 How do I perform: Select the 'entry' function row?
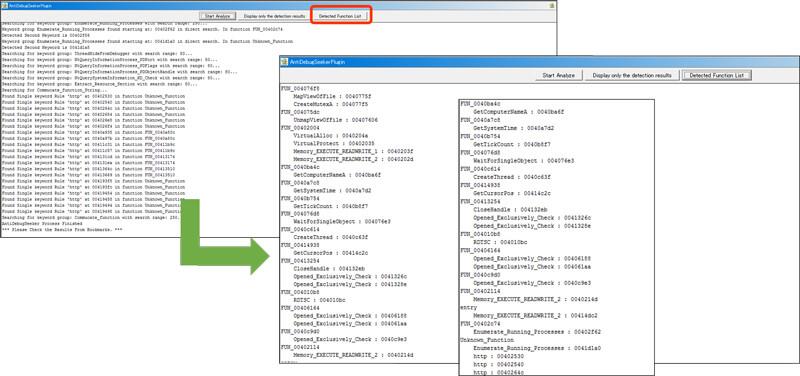[x=468, y=308]
